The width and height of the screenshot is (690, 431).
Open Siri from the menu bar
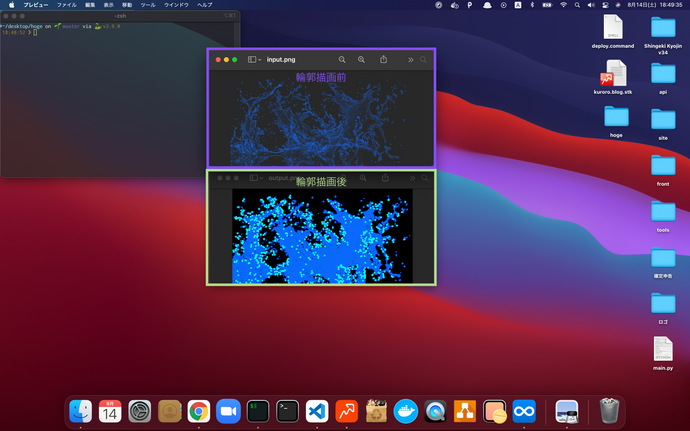pos(618,5)
